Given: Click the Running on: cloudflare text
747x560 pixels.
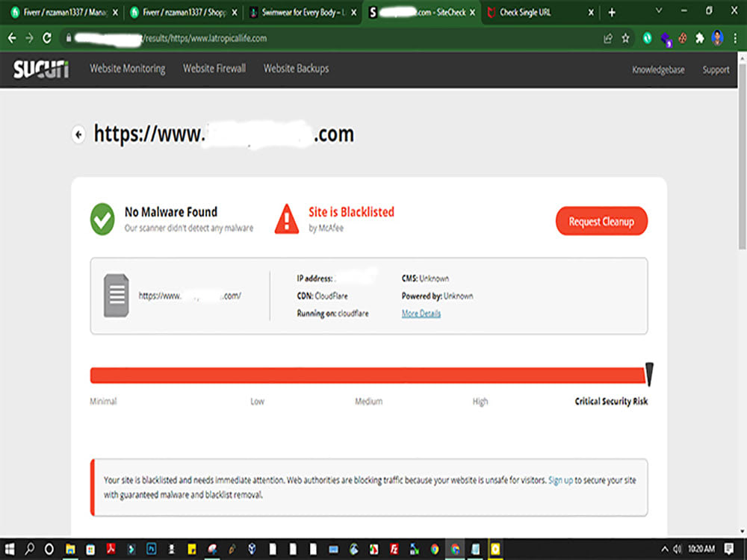Looking at the screenshot, I should click(332, 314).
